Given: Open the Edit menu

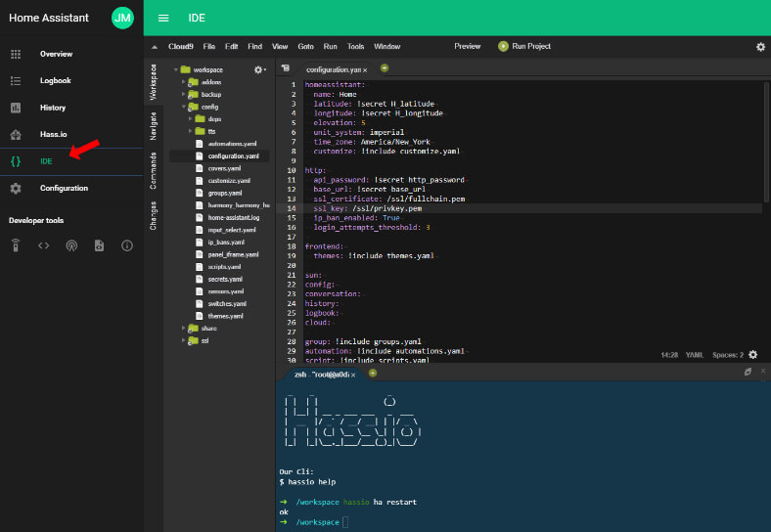Looking at the screenshot, I should tap(231, 47).
